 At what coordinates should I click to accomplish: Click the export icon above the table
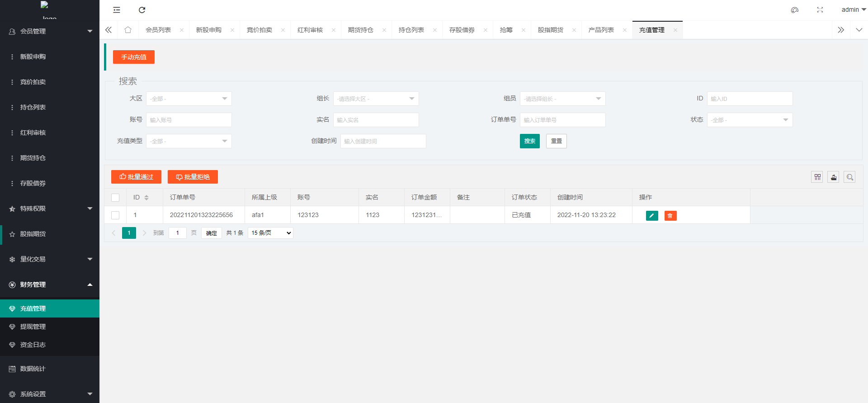click(833, 177)
